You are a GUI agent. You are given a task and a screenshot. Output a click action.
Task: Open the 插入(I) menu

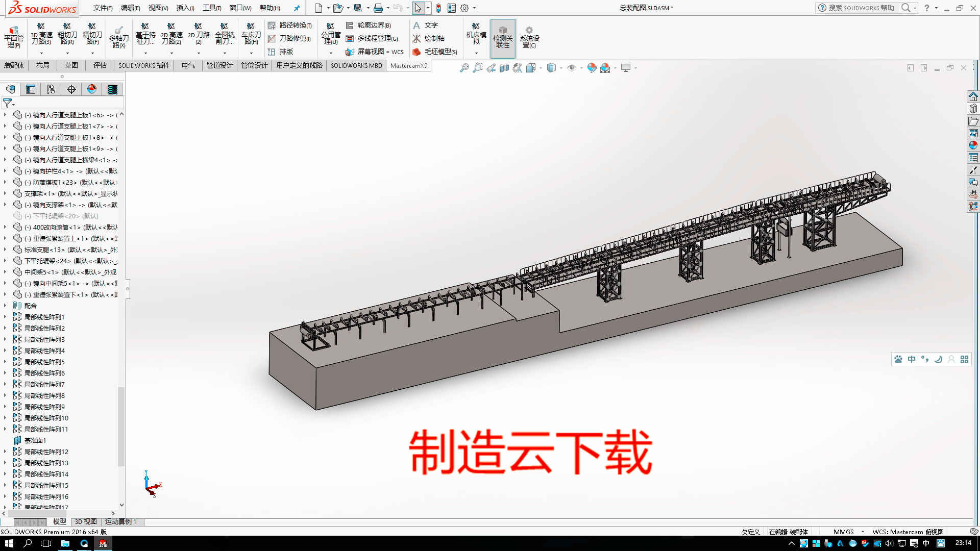[x=184, y=8]
